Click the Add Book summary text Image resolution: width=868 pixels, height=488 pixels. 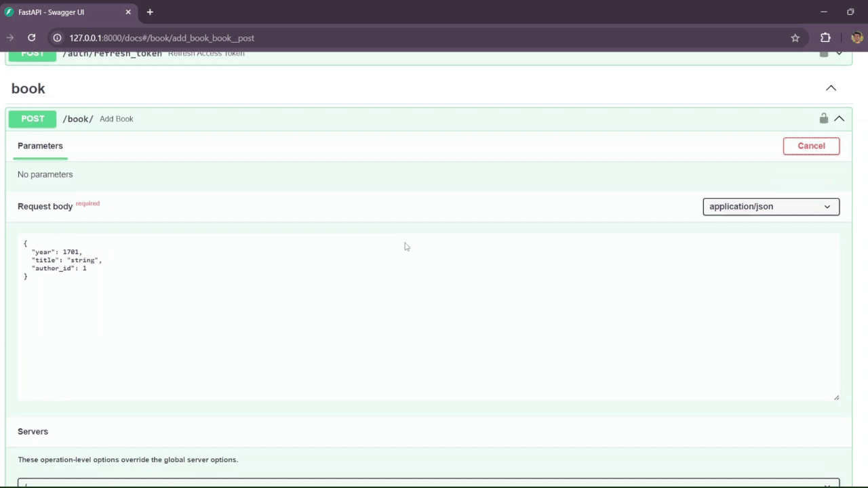(117, 119)
